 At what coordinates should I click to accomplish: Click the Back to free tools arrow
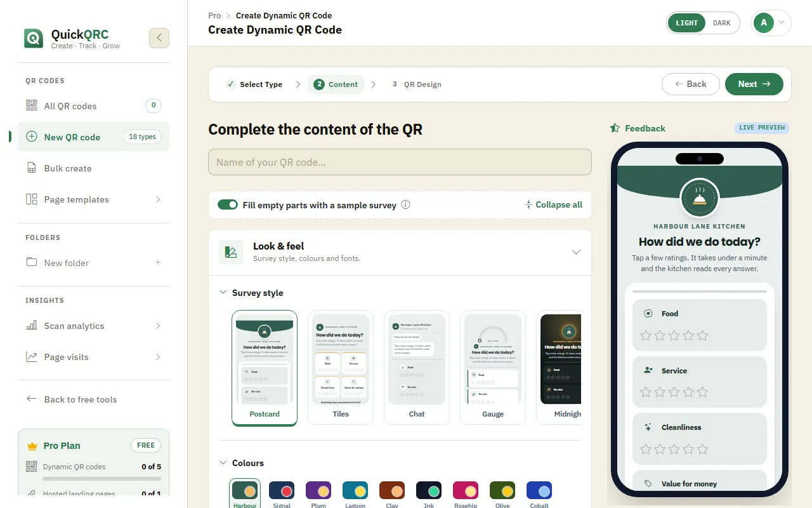coord(32,399)
